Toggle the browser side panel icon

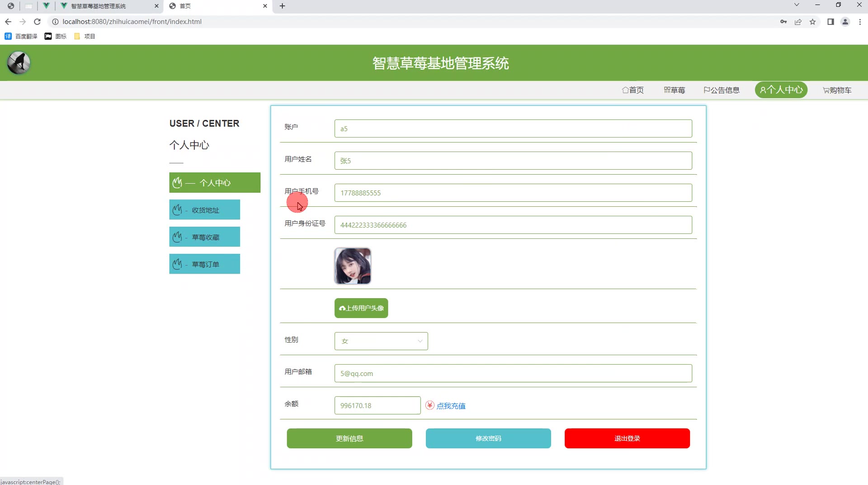tap(830, 22)
